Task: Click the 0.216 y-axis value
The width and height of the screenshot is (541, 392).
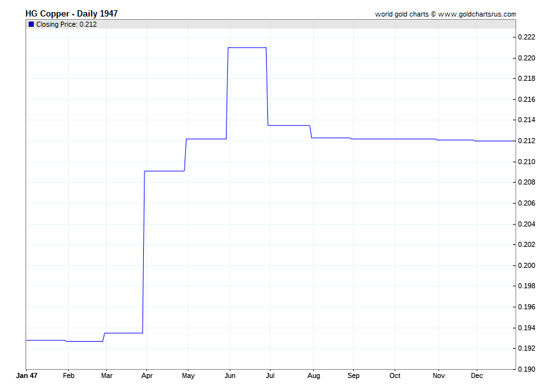Action: click(x=527, y=99)
